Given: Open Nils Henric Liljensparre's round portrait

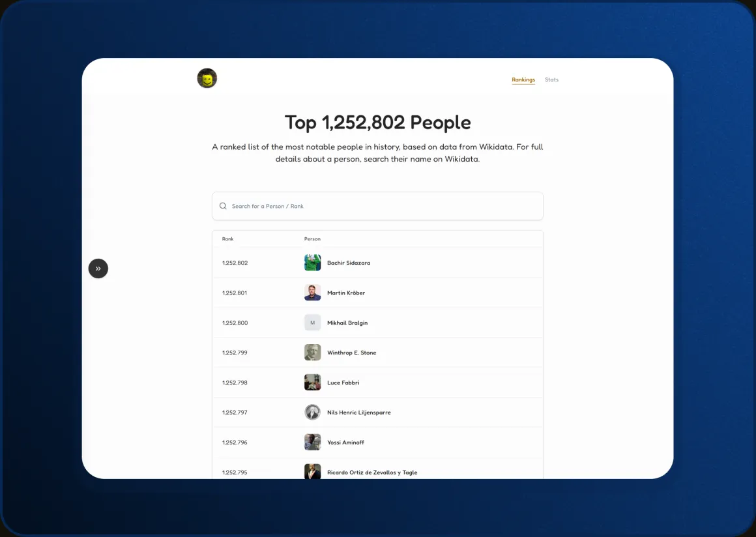Looking at the screenshot, I should tap(312, 412).
